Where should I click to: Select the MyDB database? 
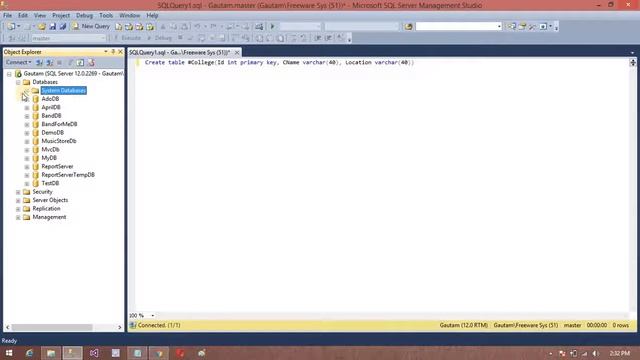click(x=49, y=158)
